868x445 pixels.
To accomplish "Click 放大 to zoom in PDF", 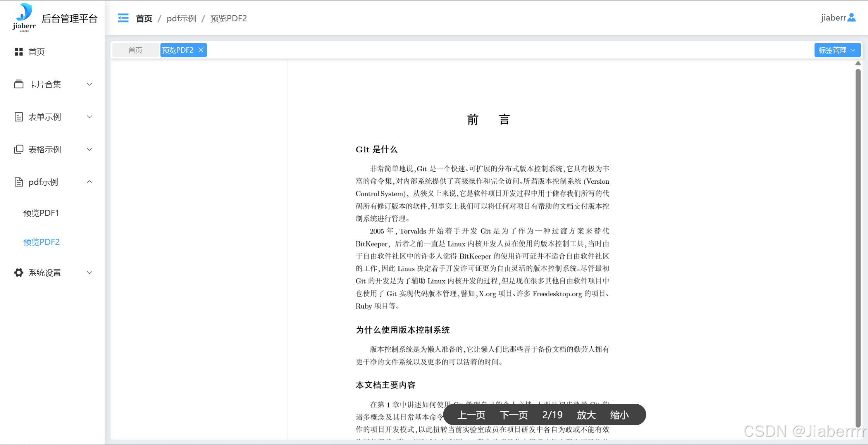I will [586, 415].
